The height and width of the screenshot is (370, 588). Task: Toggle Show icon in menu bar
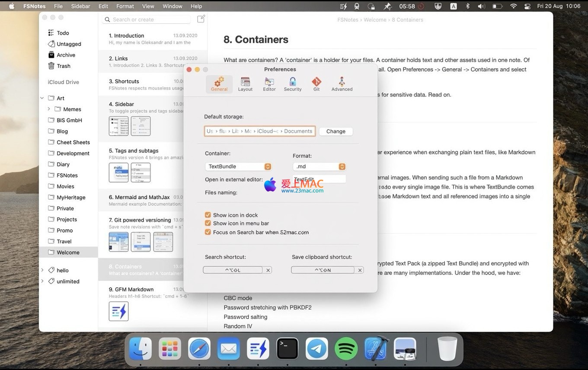[208, 223]
